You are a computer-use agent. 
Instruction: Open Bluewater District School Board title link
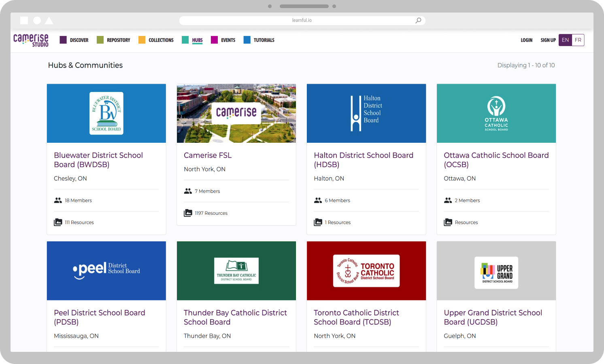tap(98, 160)
